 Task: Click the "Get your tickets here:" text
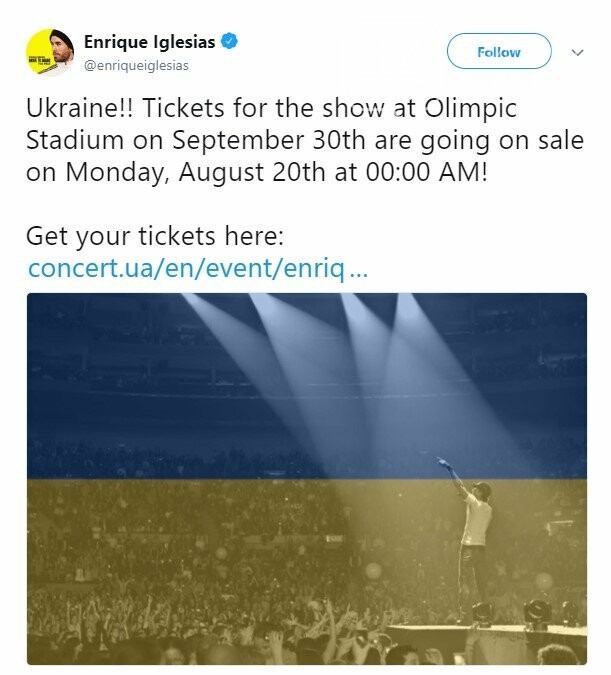[x=155, y=237]
